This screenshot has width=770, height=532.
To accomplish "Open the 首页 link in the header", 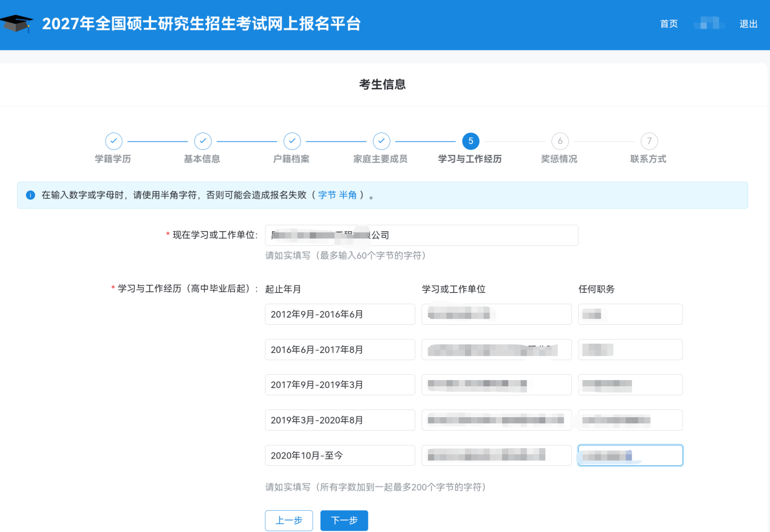I will click(669, 24).
